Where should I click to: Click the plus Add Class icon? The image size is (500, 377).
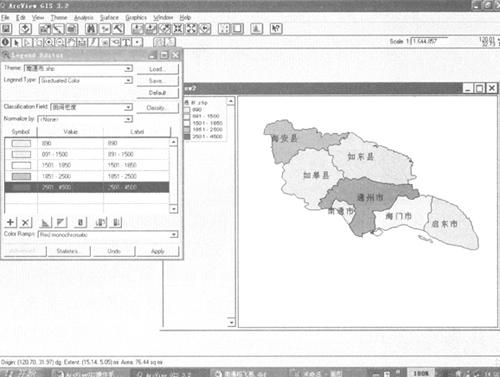click(11, 222)
